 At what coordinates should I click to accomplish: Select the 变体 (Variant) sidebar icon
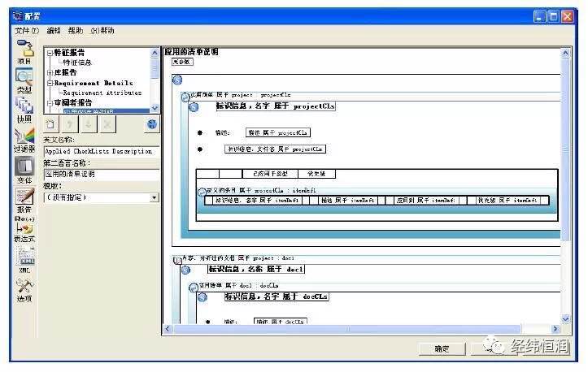click(24, 166)
